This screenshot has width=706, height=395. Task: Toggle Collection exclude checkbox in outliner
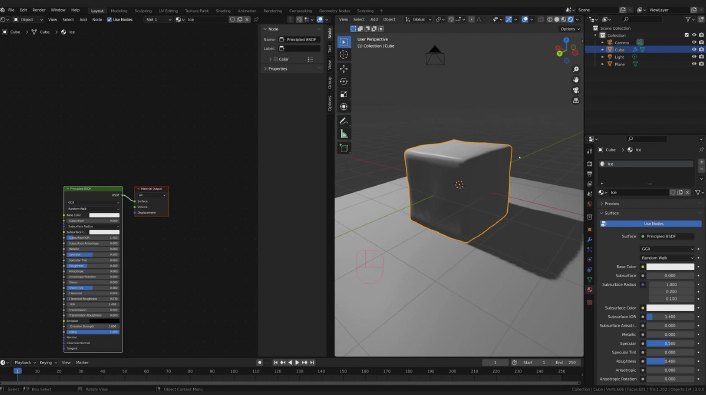tap(687, 35)
